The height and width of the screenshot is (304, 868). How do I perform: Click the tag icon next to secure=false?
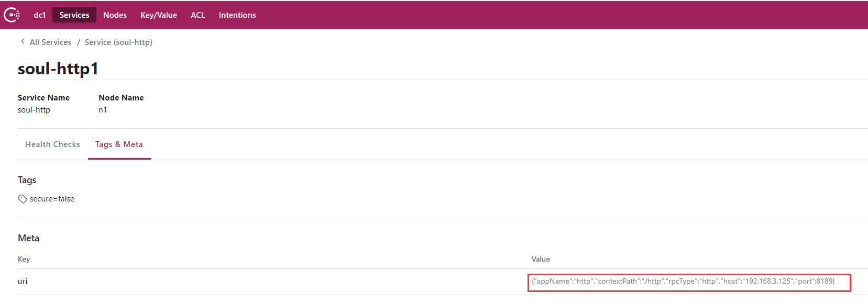click(23, 199)
